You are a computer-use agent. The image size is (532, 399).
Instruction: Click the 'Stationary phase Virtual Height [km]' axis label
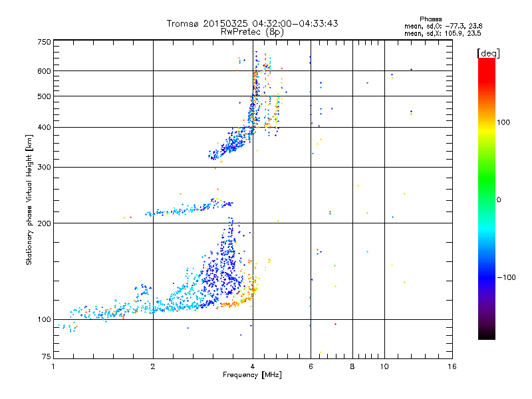click(29, 199)
